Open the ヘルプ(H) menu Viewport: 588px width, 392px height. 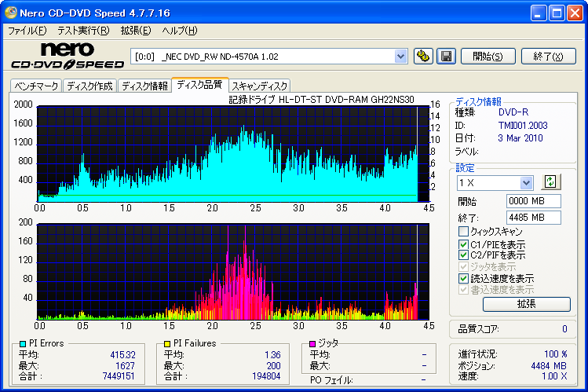(180, 31)
